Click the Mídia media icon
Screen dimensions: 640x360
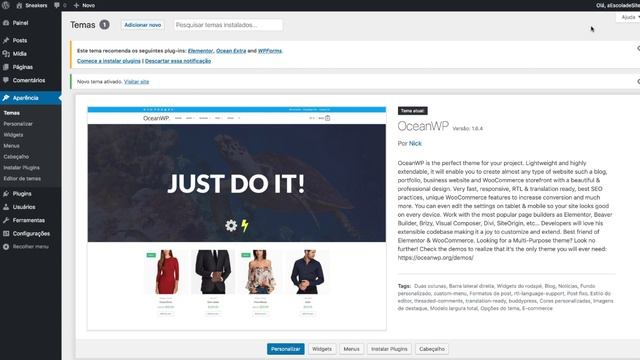[6, 53]
